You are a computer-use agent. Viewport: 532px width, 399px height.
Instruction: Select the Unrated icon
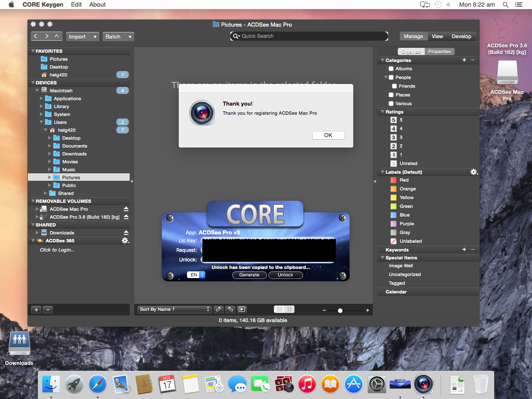coord(394,163)
